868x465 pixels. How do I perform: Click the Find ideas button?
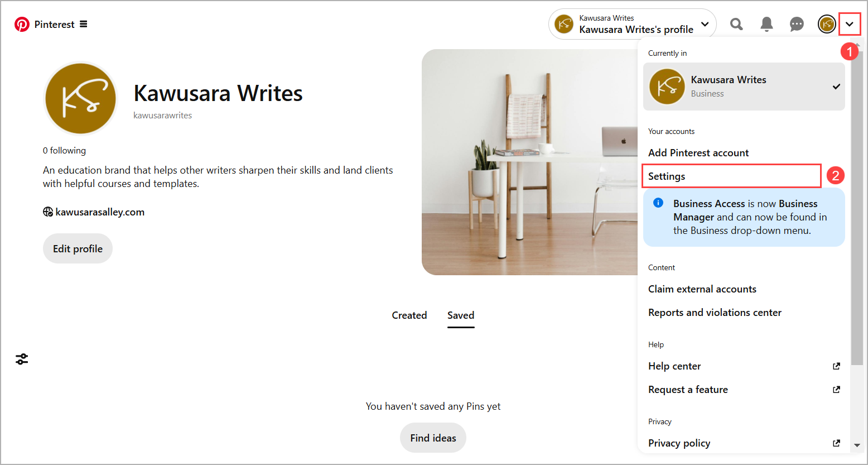[x=433, y=438]
